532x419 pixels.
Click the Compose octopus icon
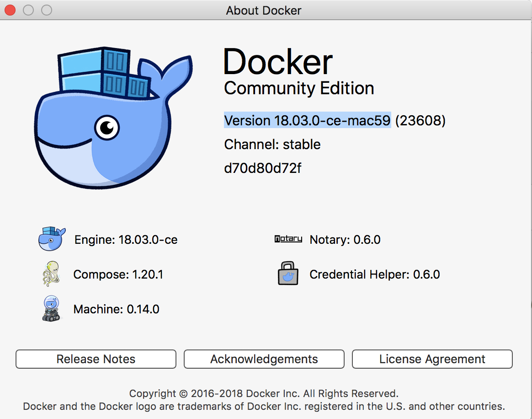pyautogui.click(x=51, y=274)
